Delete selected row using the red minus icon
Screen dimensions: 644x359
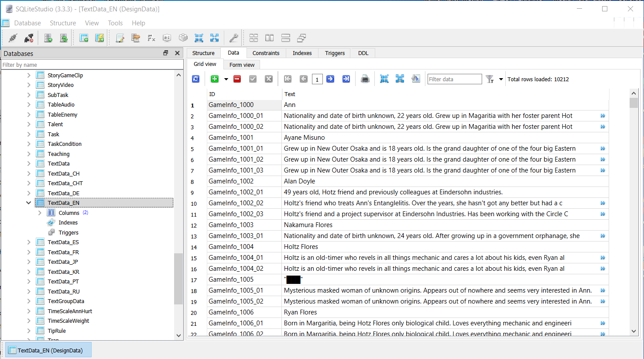237,79
